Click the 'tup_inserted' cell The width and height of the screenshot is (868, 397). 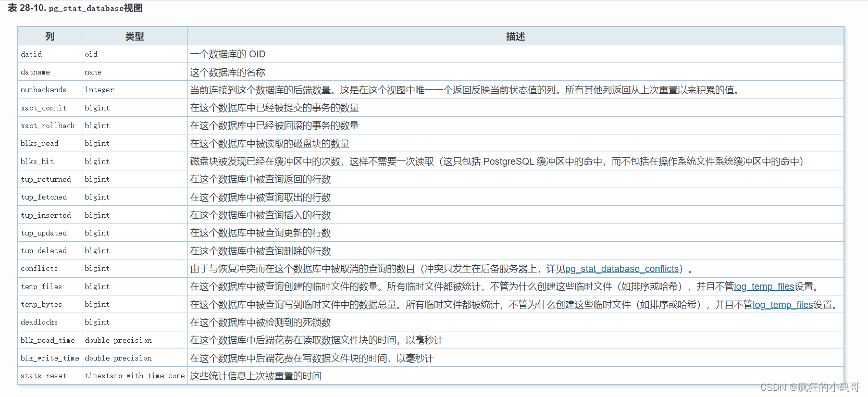point(50,215)
